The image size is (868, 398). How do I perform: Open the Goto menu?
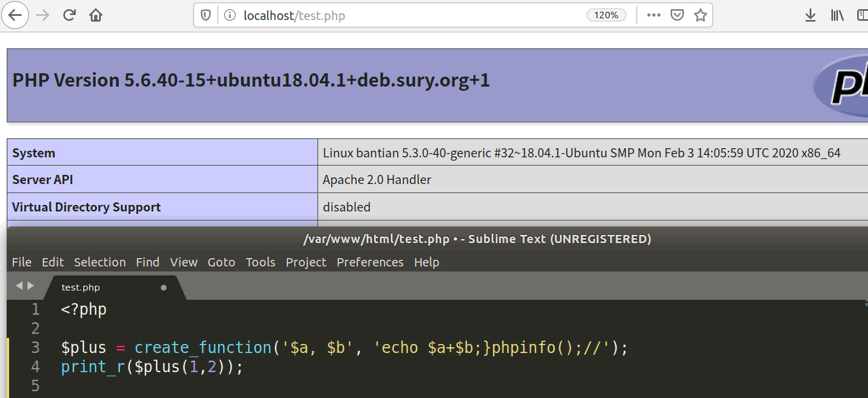221,262
